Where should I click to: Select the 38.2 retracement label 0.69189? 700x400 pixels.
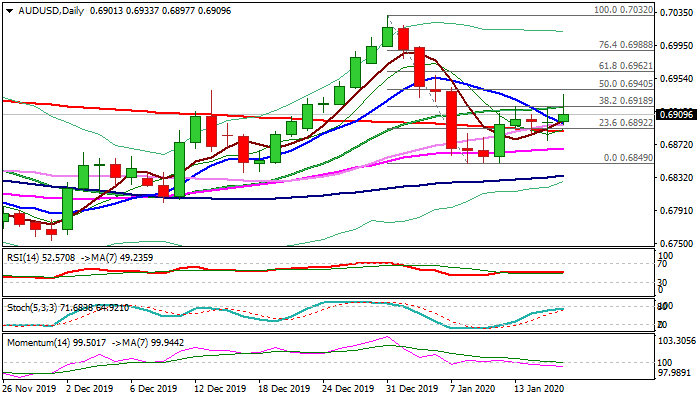pos(626,101)
